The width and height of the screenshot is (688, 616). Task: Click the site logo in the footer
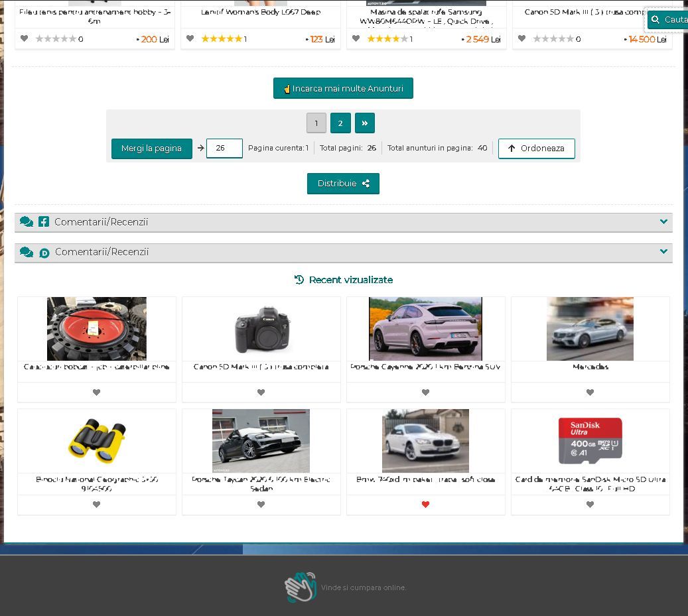pos(301,587)
